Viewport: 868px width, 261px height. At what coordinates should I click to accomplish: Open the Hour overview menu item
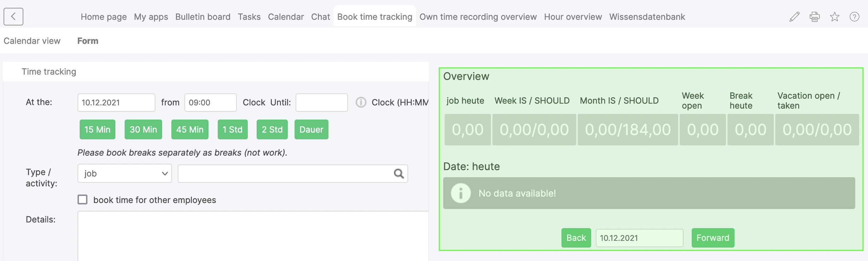click(x=572, y=17)
